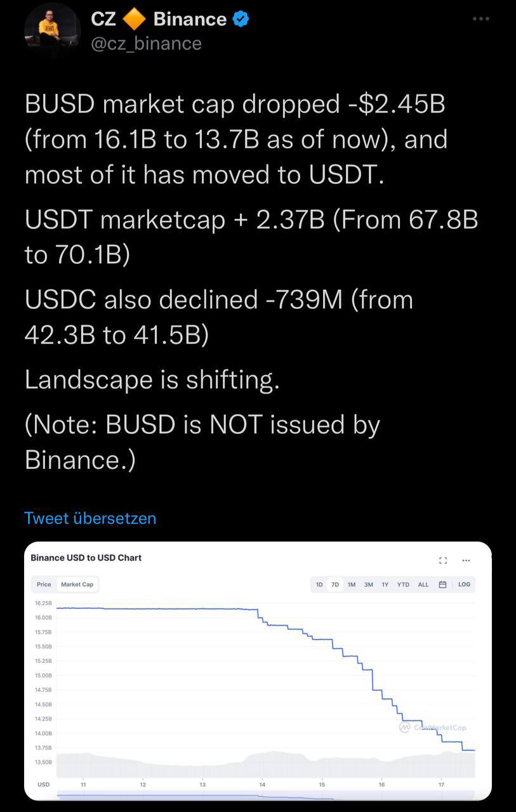
Task: Show ALL time chart range
Action: click(x=423, y=584)
